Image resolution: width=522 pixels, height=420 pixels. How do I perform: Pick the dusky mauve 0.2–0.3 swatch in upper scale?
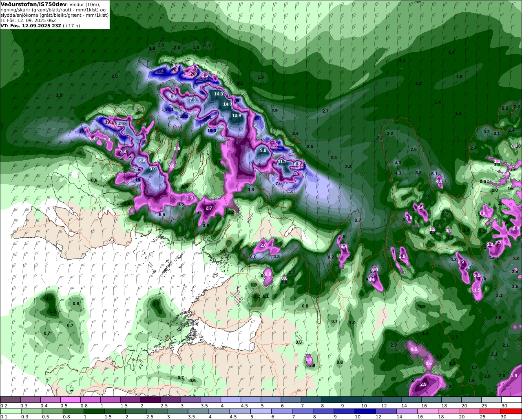[x=10, y=400]
